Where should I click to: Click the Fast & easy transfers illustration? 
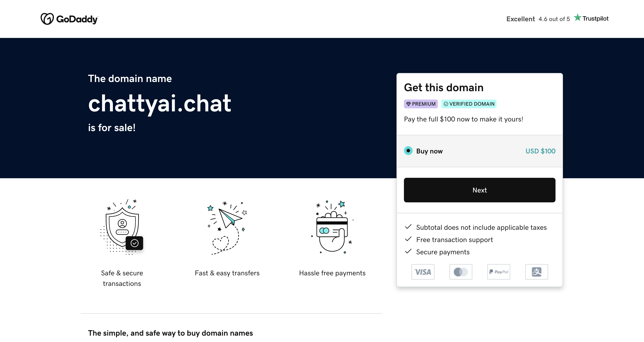(227, 227)
